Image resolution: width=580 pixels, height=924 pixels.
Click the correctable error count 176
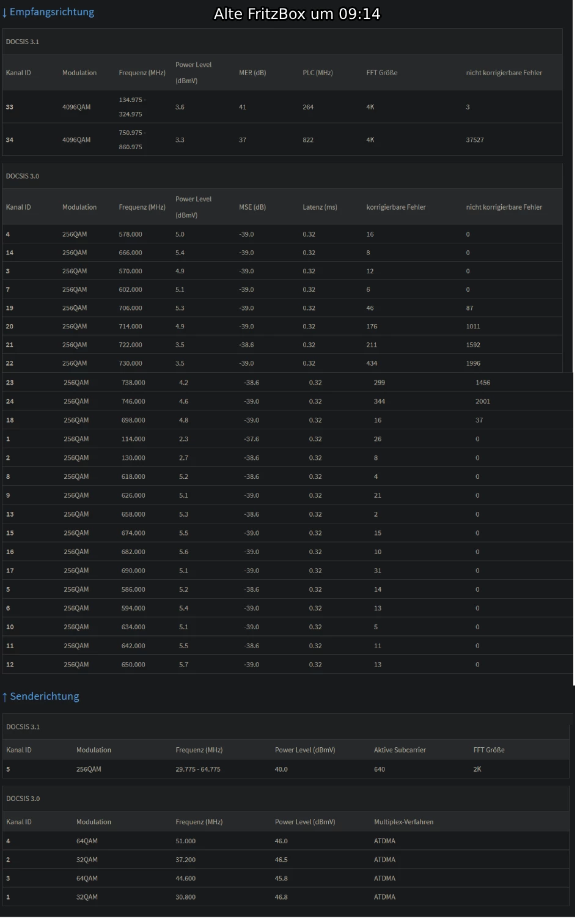[x=372, y=327]
